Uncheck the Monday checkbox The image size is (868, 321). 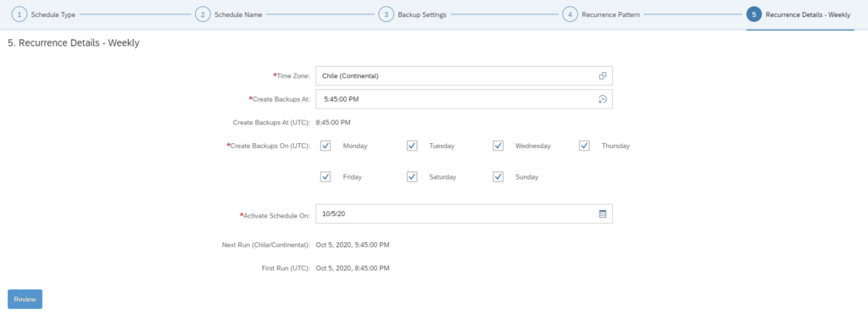325,146
